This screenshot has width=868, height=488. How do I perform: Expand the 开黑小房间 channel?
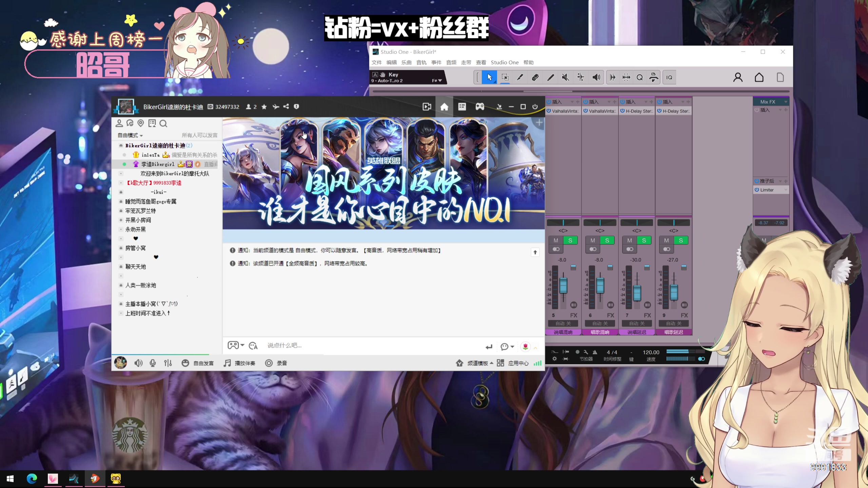coord(121,220)
